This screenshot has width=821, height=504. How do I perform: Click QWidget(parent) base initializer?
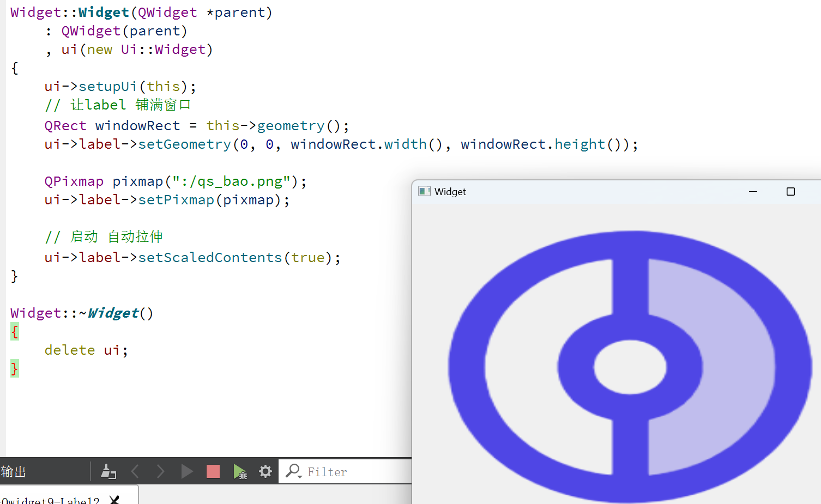coord(124,31)
